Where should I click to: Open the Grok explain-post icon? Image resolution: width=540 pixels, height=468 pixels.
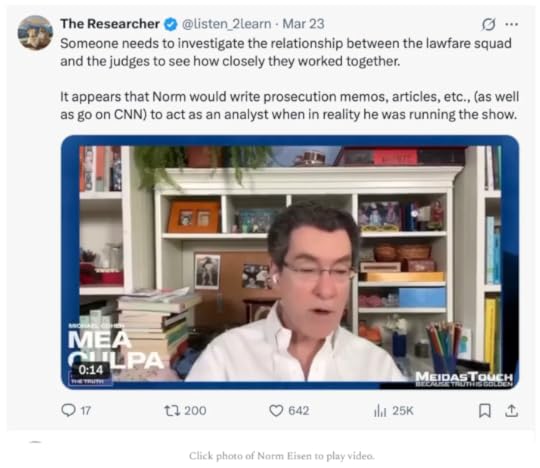(x=488, y=24)
